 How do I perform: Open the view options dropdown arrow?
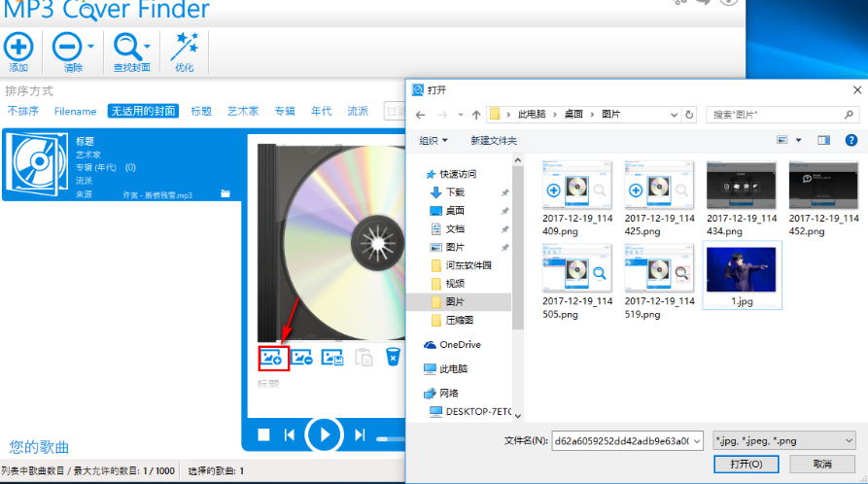798,140
